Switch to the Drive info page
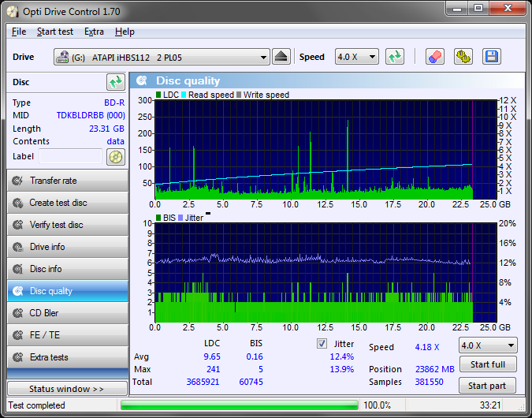 pos(68,247)
